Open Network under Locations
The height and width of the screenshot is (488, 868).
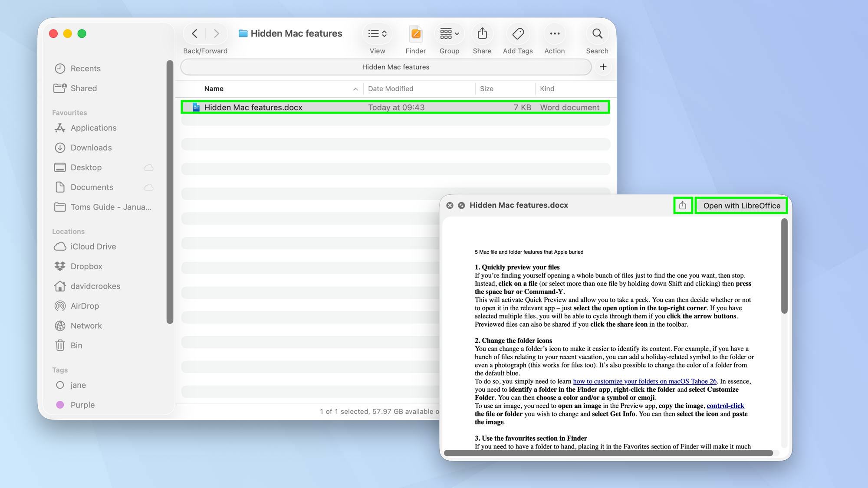point(85,325)
